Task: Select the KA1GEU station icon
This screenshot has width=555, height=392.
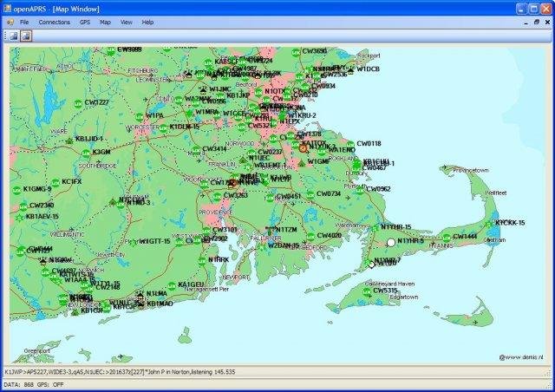Action: (x=172, y=286)
